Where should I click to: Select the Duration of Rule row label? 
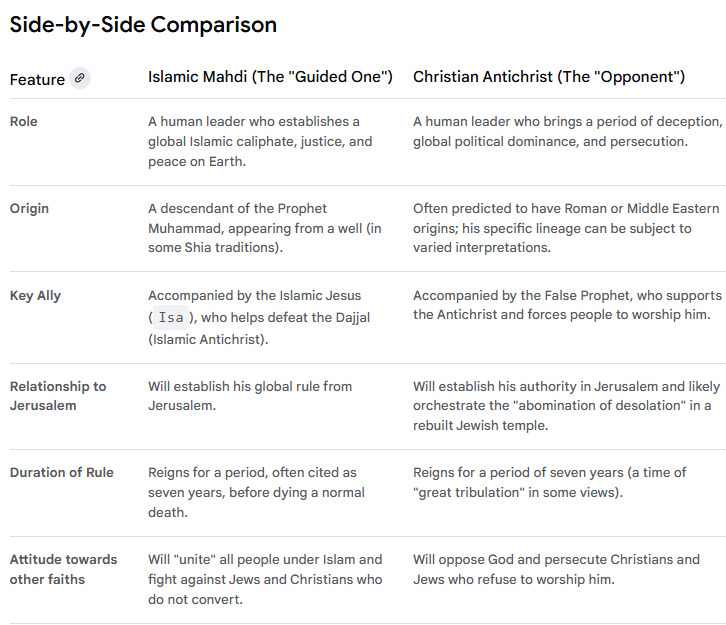click(x=62, y=472)
